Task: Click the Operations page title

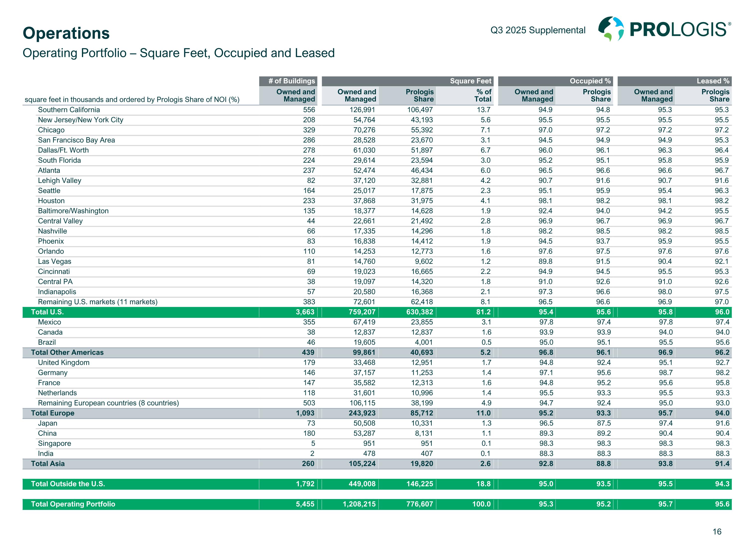Action: tap(66, 33)
